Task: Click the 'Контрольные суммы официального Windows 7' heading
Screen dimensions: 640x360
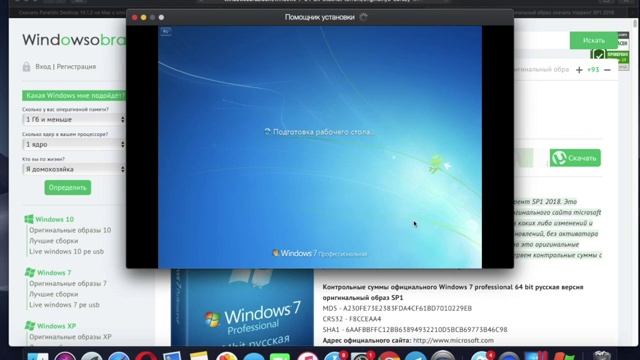Action: coord(453,292)
